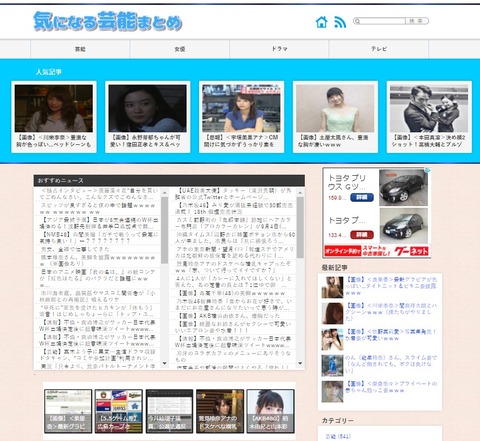Image resolution: width=480 pixels, height=441 pixels.
Task: Open the スピッツ news item
Action: tap(99, 209)
